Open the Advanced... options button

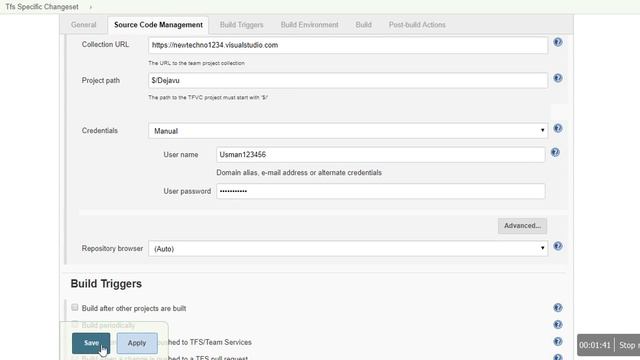pos(522,226)
